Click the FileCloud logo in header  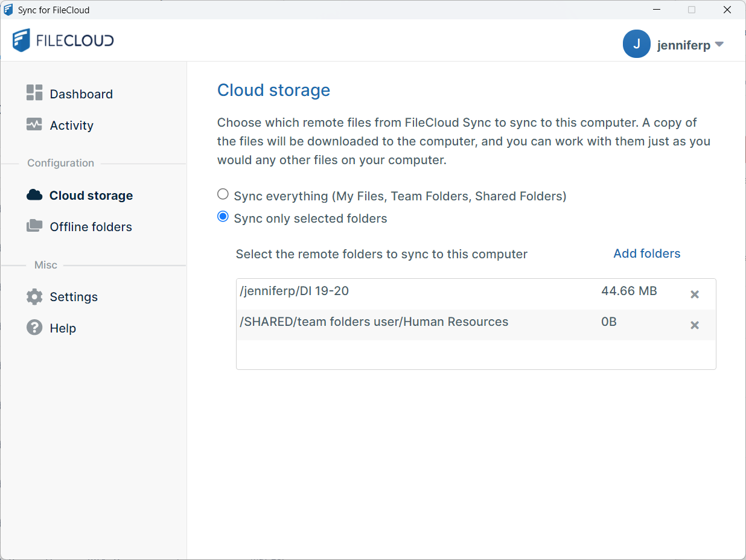pyautogui.click(x=63, y=40)
